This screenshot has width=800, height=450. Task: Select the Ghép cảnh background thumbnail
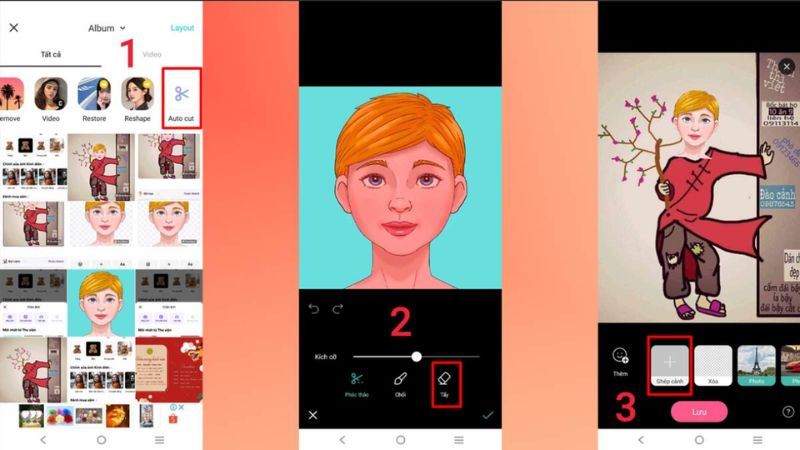click(670, 361)
